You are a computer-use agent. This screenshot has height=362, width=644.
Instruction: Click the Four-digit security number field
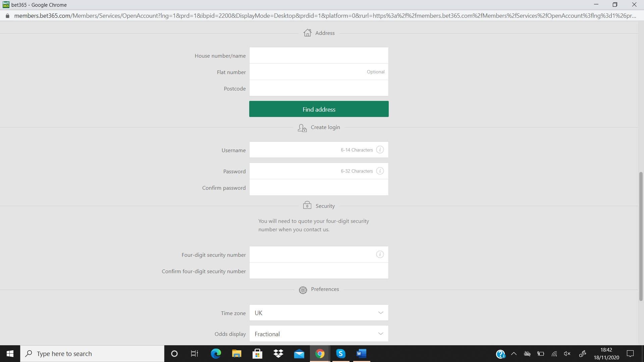(x=319, y=254)
